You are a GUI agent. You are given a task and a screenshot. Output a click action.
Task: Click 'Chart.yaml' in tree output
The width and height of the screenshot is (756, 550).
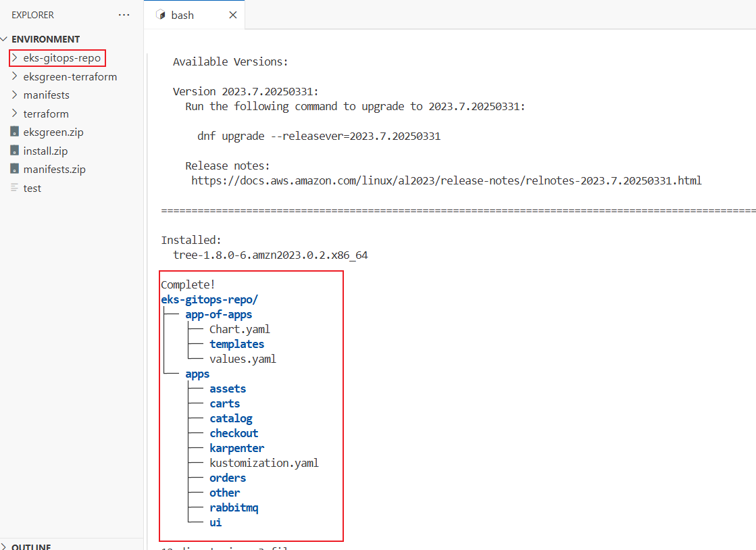point(240,329)
